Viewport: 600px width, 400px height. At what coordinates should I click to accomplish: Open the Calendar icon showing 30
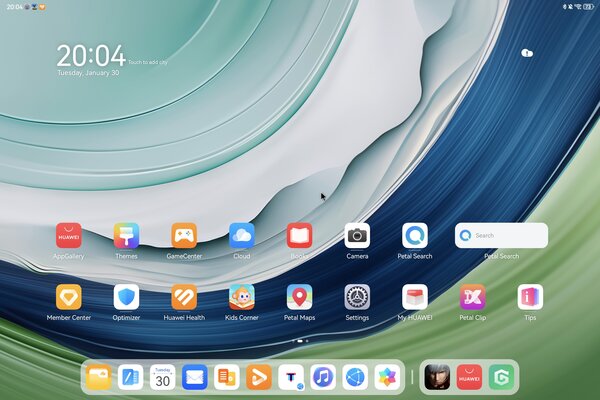pyautogui.click(x=163, y=377)
